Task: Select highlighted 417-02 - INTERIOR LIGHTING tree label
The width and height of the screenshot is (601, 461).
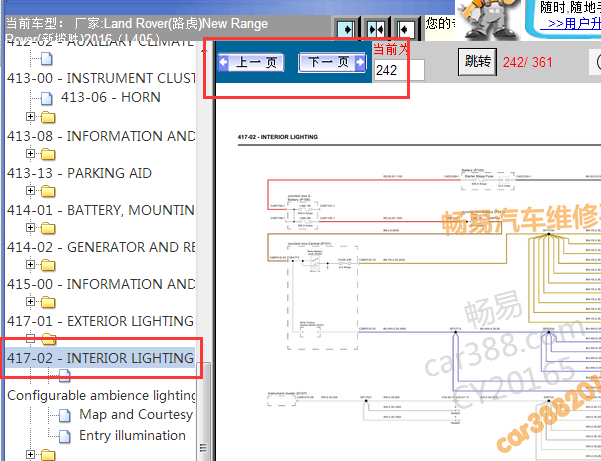Action: 100,358
